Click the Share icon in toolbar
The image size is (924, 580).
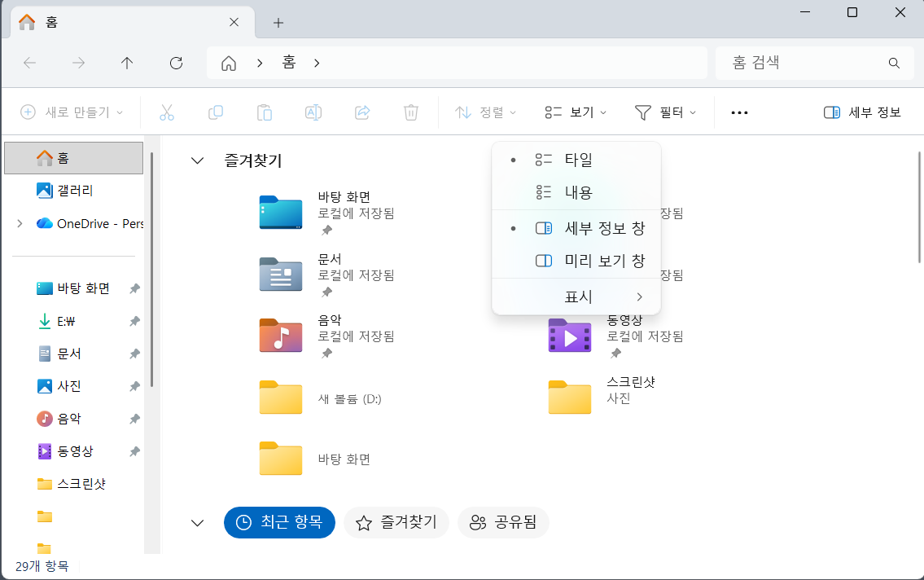(x=362, y=112)
